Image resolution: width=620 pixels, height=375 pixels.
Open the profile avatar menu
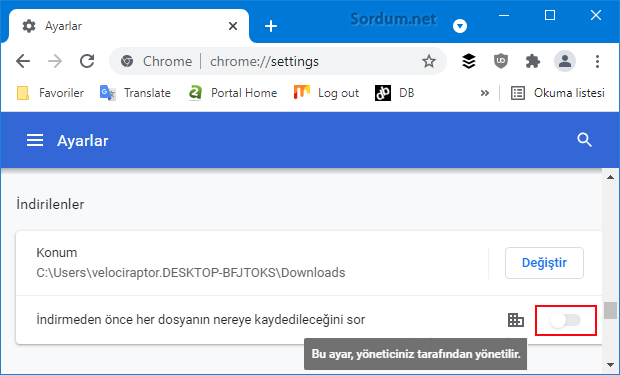tap(565, 61)
